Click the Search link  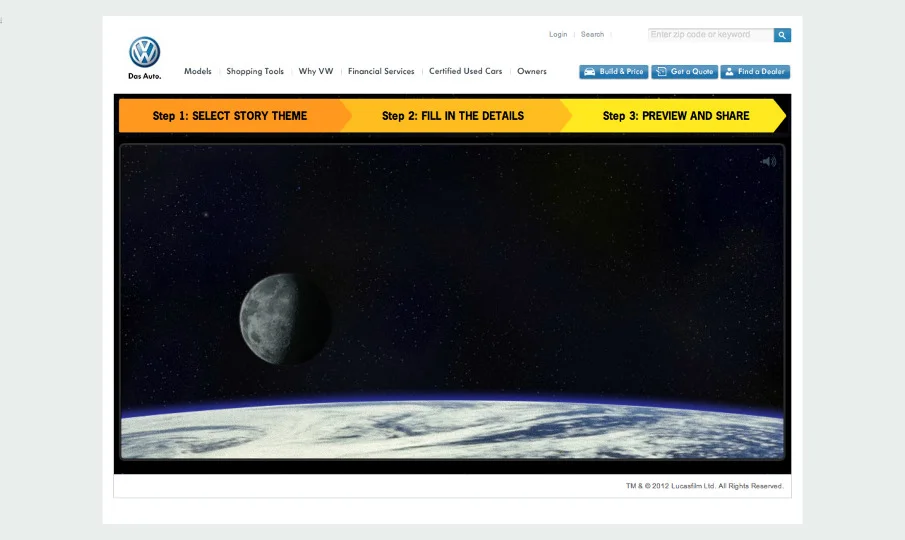592,35
